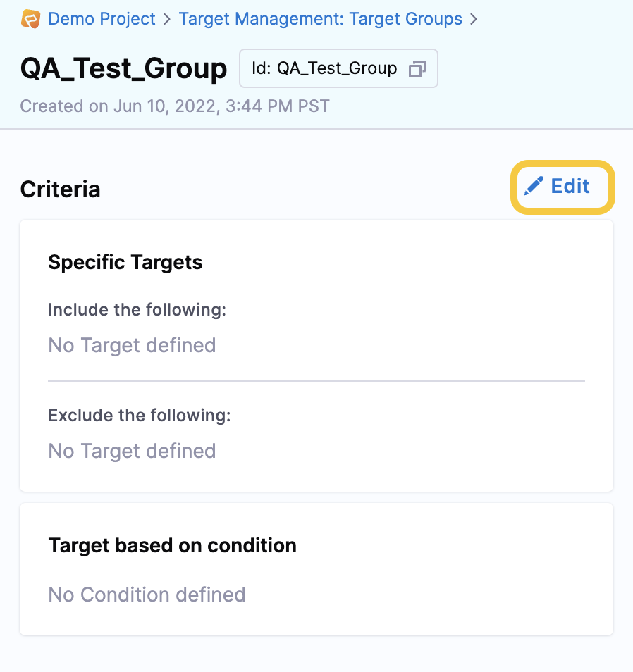Click the orange app logo in breadcrumb
This screenshot has height=672, width=633.
(x=30, y=19)
